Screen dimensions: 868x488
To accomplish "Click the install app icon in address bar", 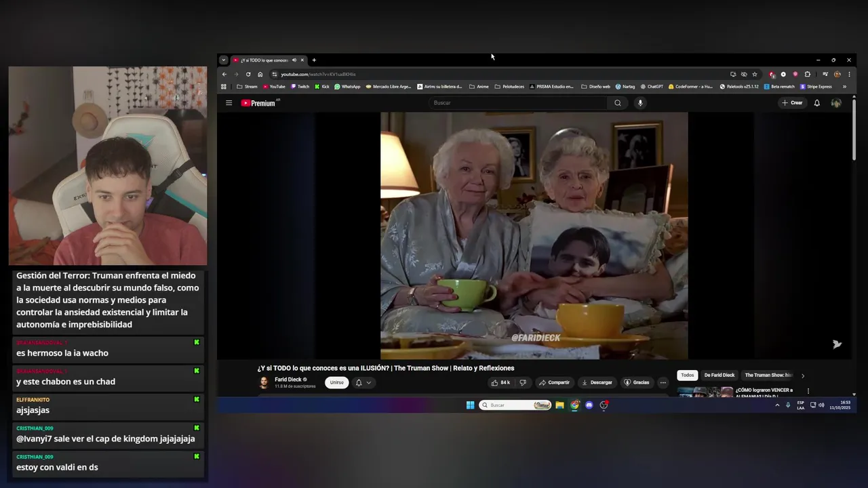I will [x=733, y=75].
